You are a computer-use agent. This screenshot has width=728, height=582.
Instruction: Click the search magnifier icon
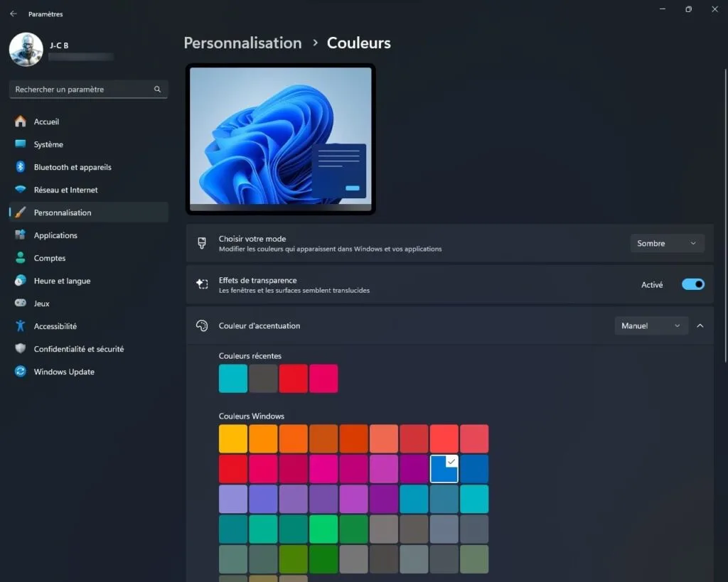pyautogui.click(x=157, y=89)
